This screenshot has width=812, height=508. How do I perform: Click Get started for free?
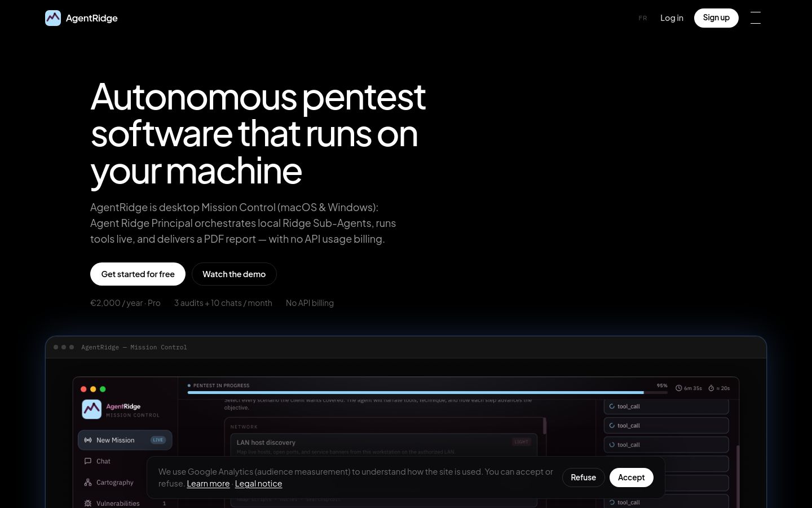138,274
